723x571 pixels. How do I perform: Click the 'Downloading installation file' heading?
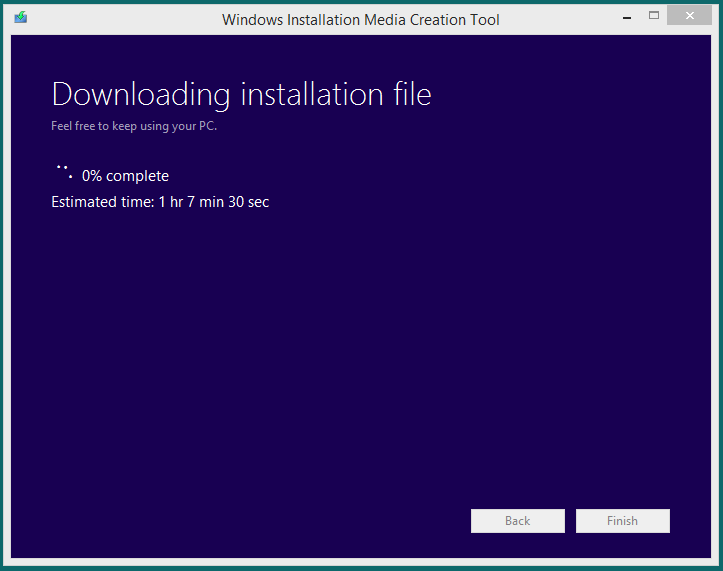click(x=241, y=95)
